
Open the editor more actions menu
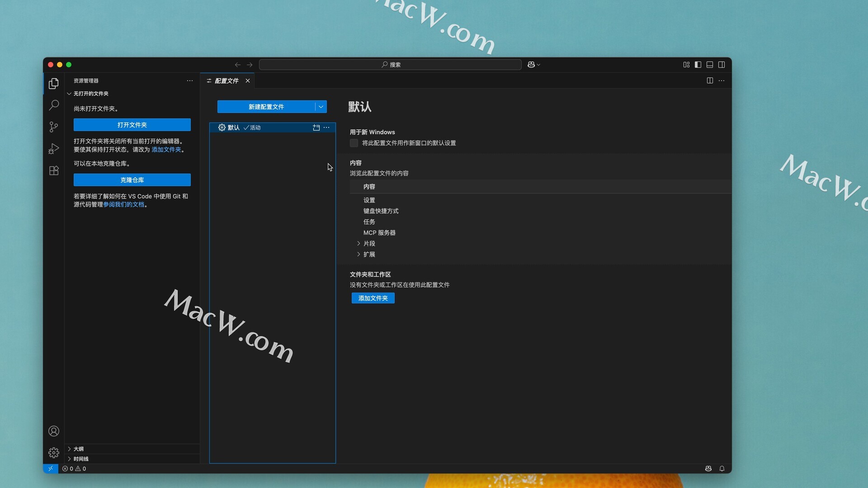pos(722,80)
